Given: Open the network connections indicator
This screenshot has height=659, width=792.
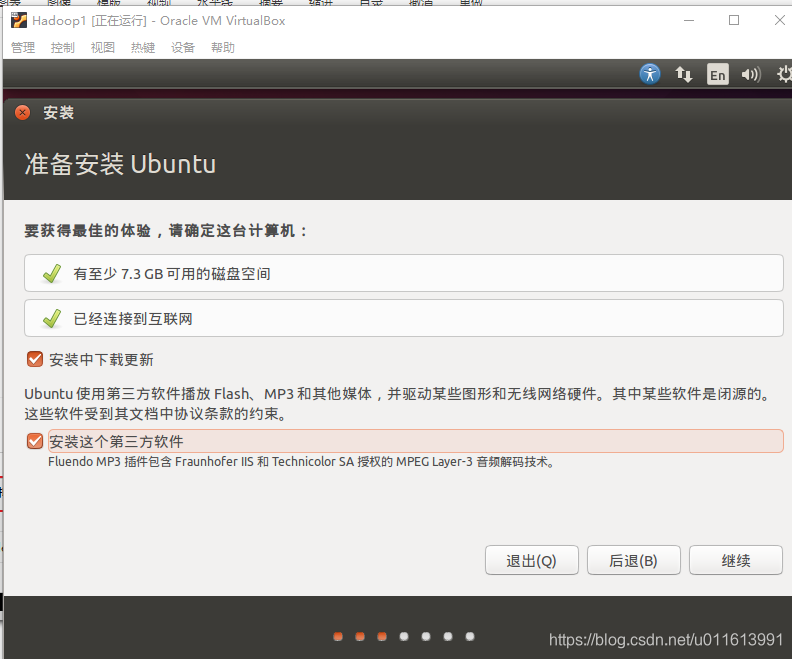Looking at the screenshot, I should pyautogui.click(x=683, y=75).
